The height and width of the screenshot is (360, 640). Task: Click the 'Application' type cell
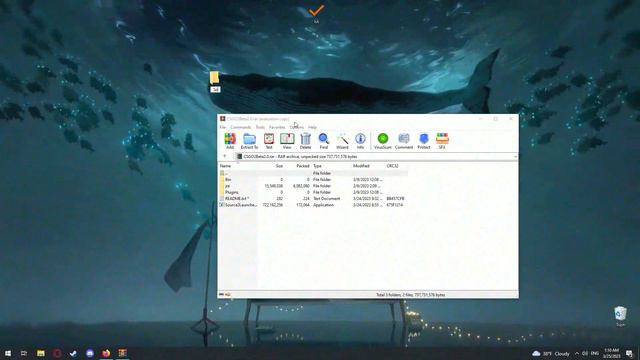click(323, 205)
